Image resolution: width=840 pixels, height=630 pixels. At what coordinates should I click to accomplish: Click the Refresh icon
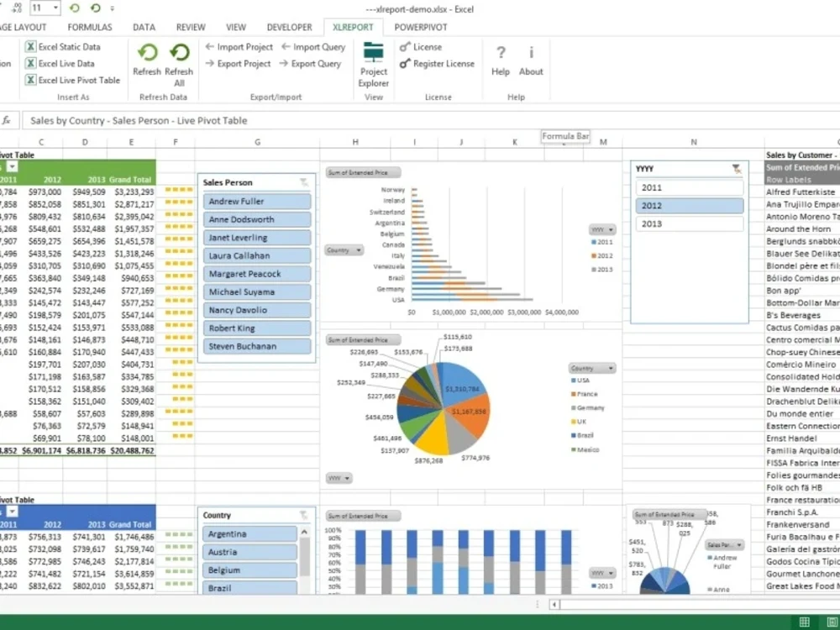(x=147, y=52)
